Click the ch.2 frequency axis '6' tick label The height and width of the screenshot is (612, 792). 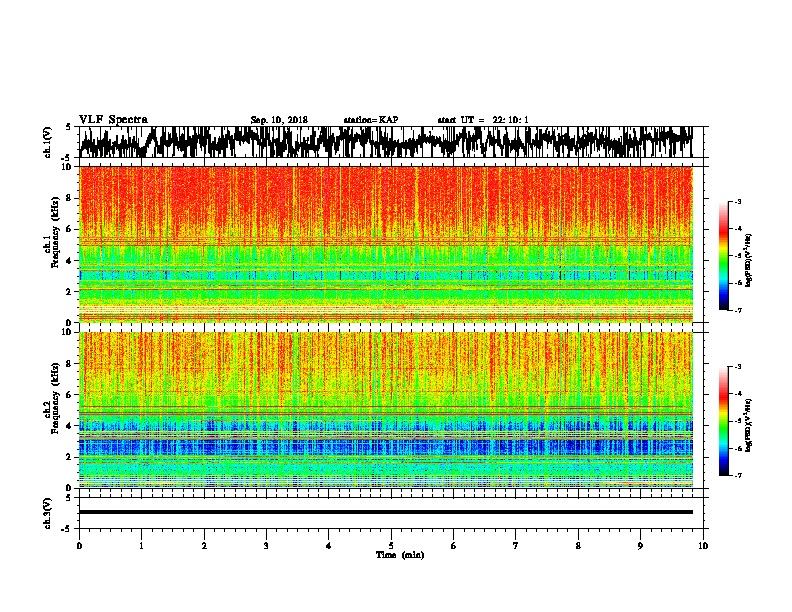click(x=70, y=394)
